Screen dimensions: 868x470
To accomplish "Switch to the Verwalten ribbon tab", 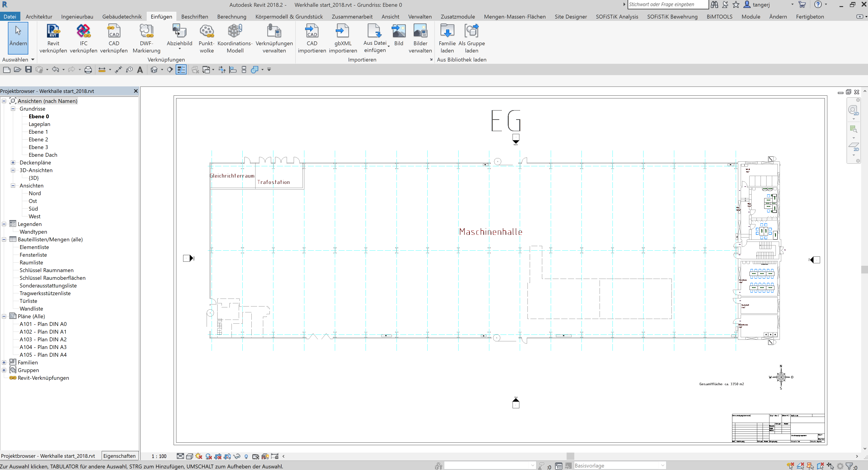I will (420, 16).
